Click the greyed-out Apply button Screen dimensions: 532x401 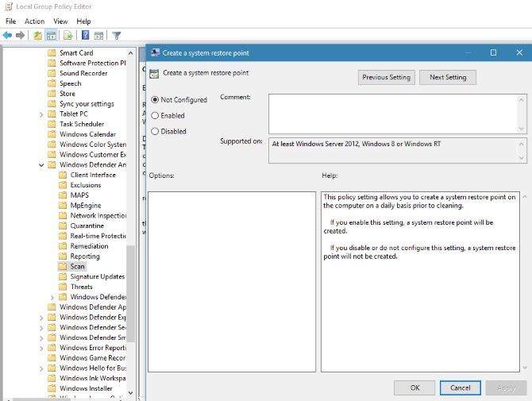pos(507,388)
